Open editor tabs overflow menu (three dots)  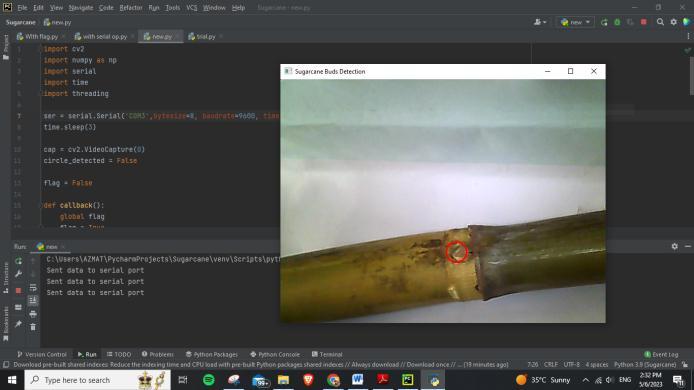tap(688, 36)
